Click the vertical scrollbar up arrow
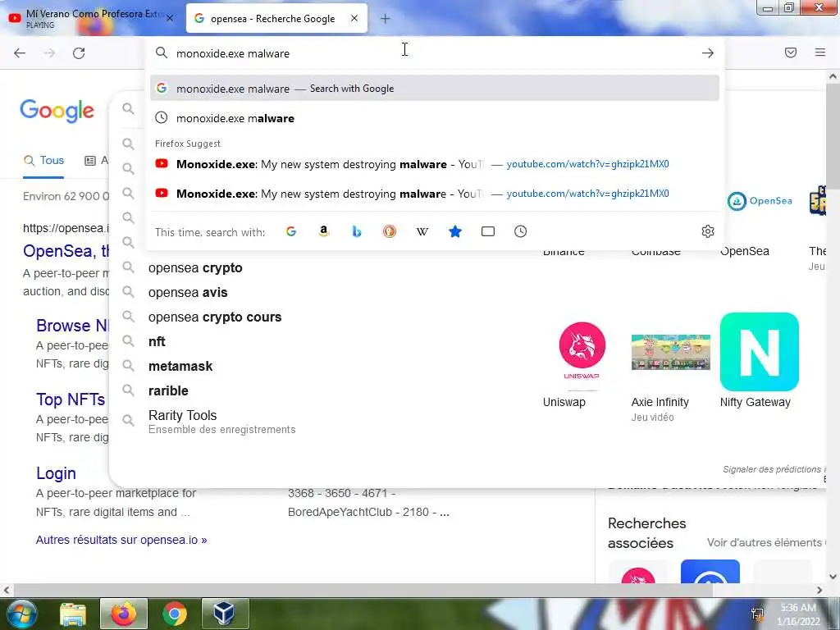The width and height of the screenshot is (840, 630). [x=833, y=76]
